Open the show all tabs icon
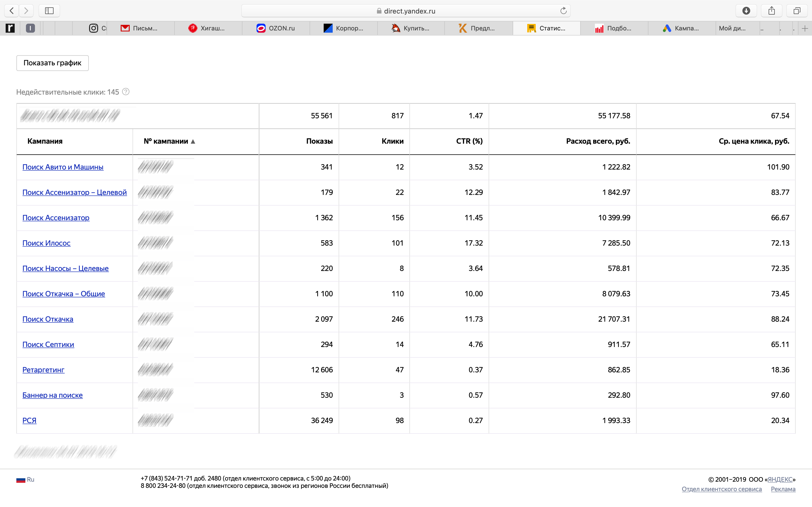The width and height of the screenshot is (812, 507). (x=797, y=11)
